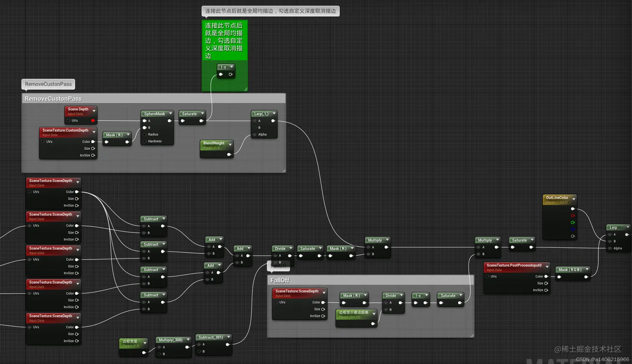This screenshot has height=364, width=632.
Task: Select the BlendWeight parameter node
Action: click(x=216, y=143)
